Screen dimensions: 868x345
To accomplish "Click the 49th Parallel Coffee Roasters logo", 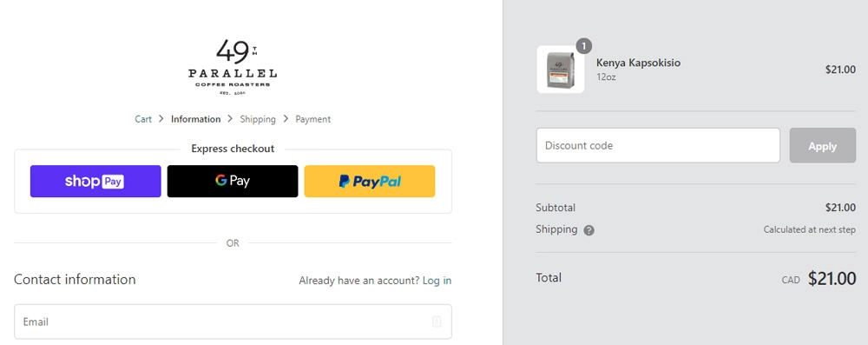I will (233, 67).
